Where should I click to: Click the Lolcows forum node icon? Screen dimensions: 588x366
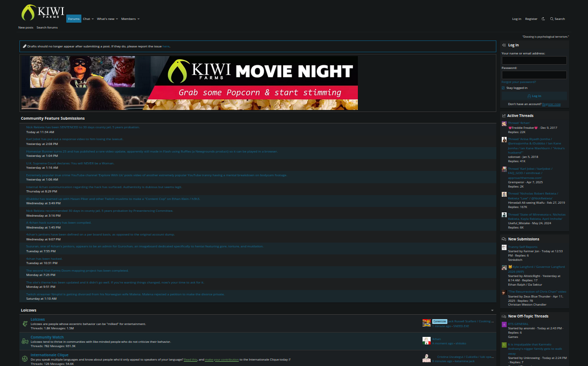pos(25,323)
